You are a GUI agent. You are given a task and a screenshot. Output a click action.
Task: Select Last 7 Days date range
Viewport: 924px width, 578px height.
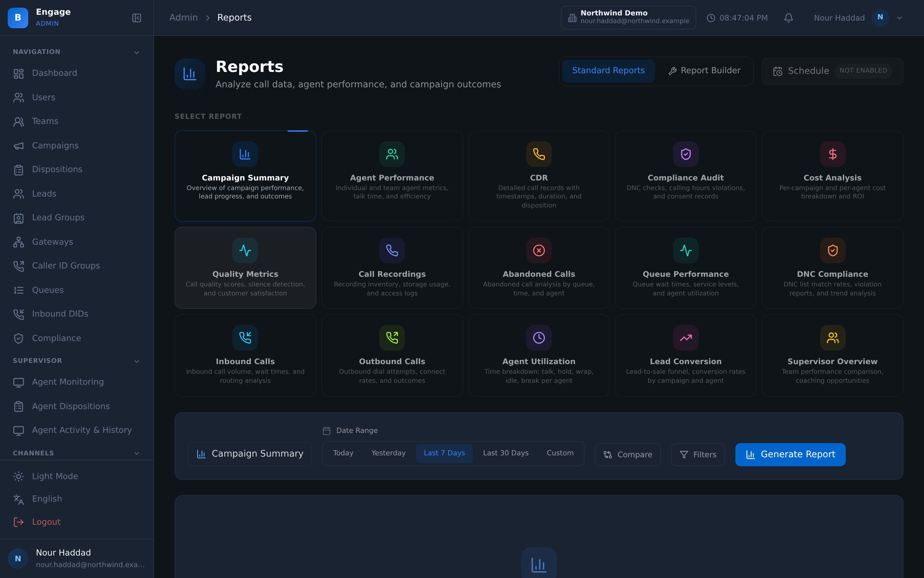click(444, 453)
